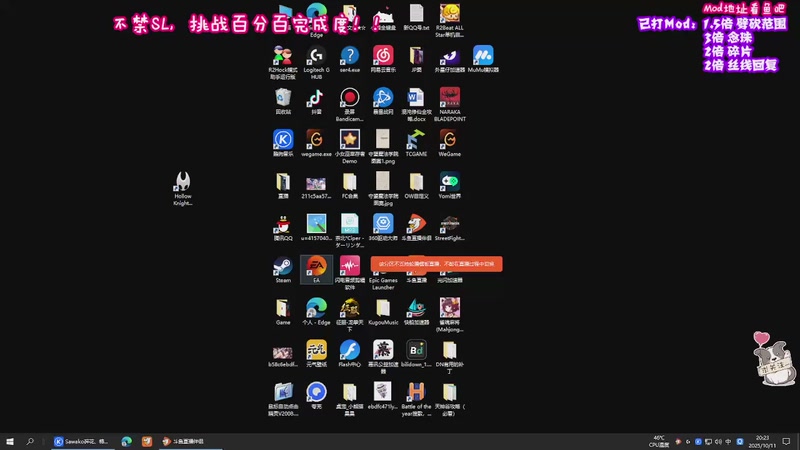The image size is (800, 450).
Task: Select the ser4.exe question-mark icon
Action: click(349, 59)
